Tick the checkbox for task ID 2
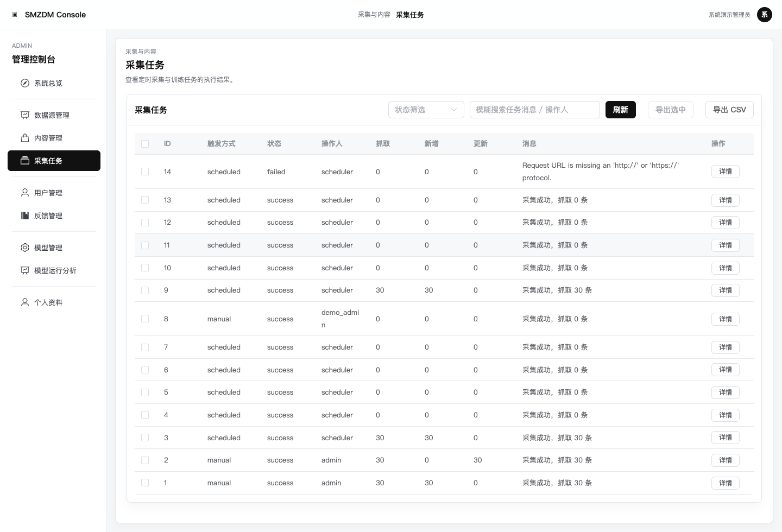Viewport: 782px width, 532px height. 145,460
